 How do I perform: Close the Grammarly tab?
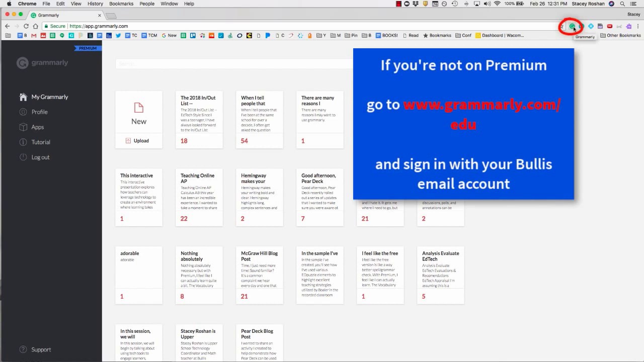[99, 15]
